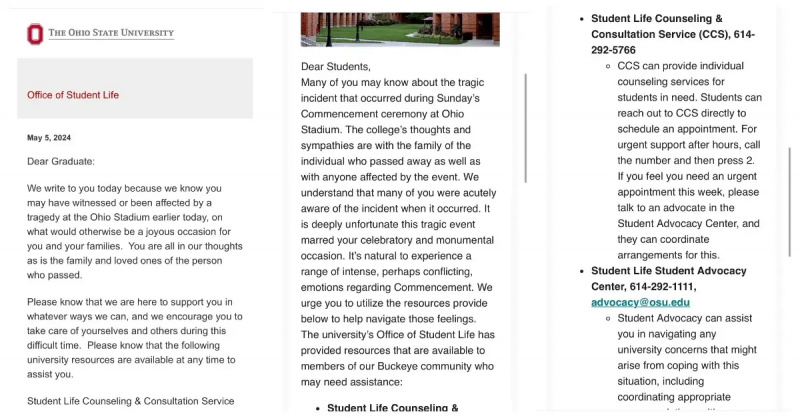Screen dimensions: 800x418
Task: Click the Office of Student Life heading
Action: (73, 95)
